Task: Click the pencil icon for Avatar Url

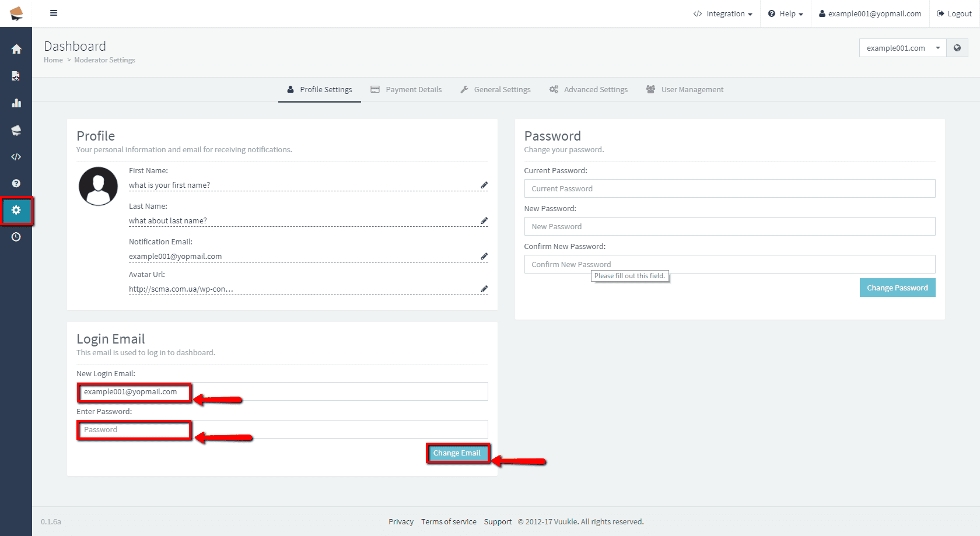Action: 484,289
